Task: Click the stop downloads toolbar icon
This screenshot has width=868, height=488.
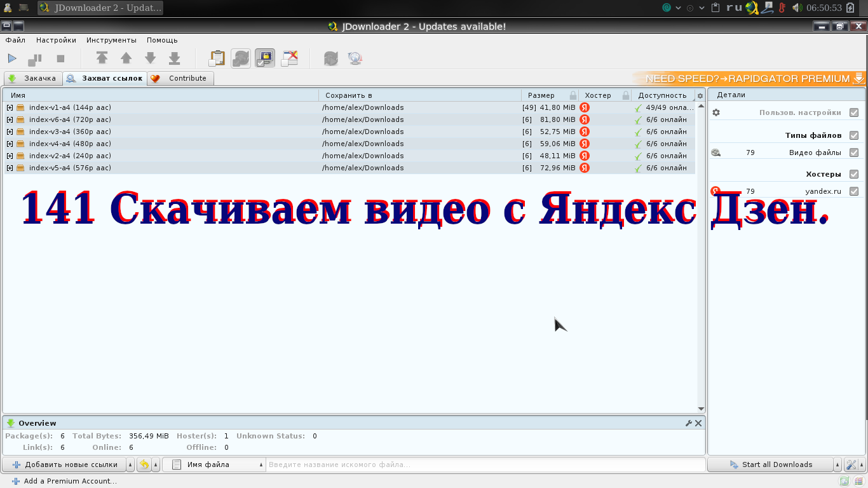Action: (x=61, y=58)
